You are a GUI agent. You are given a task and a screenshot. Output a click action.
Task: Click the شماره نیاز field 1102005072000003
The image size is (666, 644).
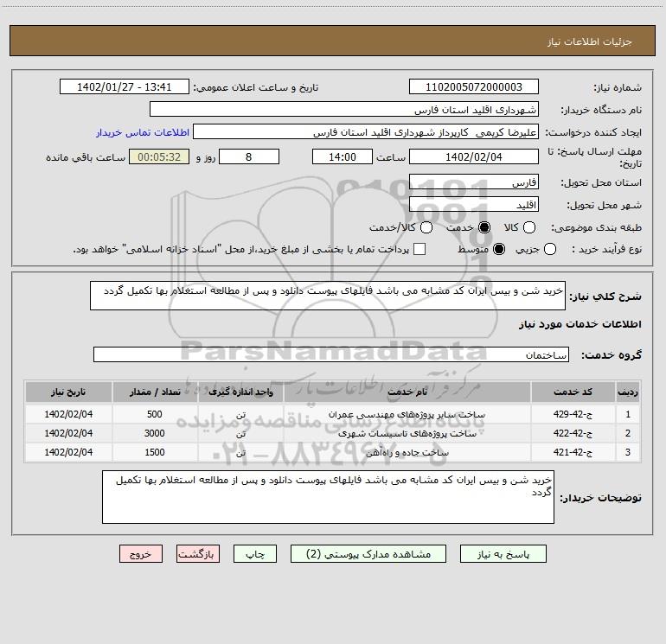point(474,87)
